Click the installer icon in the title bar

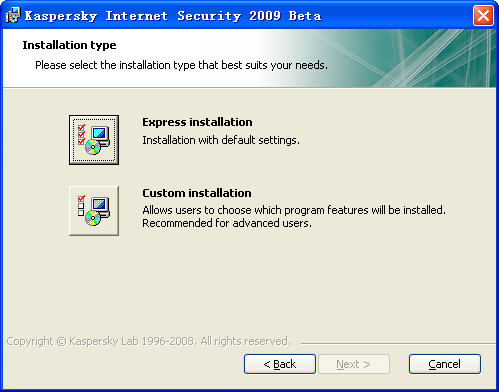(13, 15)
